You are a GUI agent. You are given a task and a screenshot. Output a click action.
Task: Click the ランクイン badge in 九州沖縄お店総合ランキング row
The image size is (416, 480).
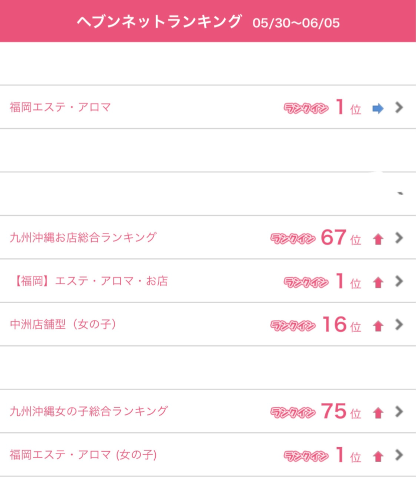(x=293, y=239)
